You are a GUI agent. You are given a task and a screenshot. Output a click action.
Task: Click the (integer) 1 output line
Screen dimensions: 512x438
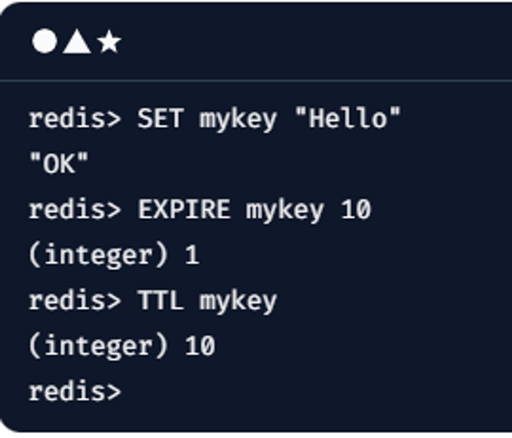114,255
